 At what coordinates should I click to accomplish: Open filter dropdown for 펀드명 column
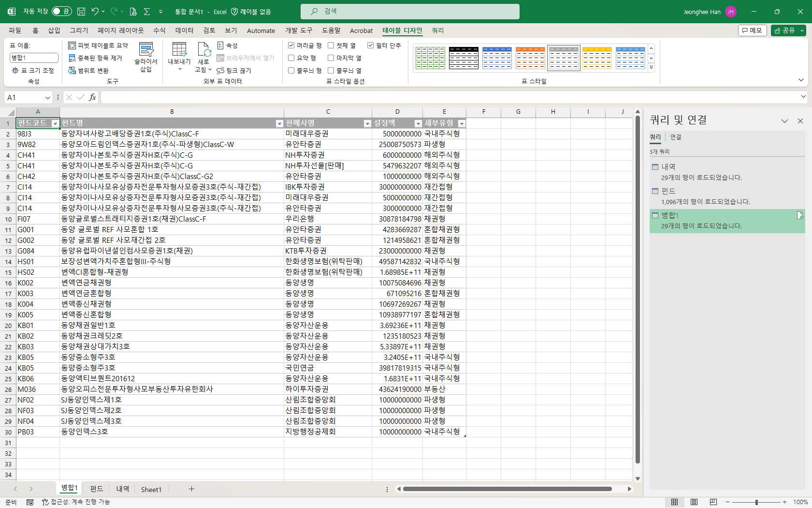279,124
